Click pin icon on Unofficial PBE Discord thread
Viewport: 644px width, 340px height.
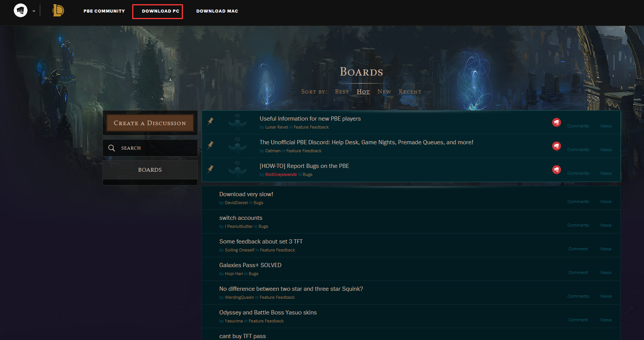pyautogui.click(x=210, y=145)
